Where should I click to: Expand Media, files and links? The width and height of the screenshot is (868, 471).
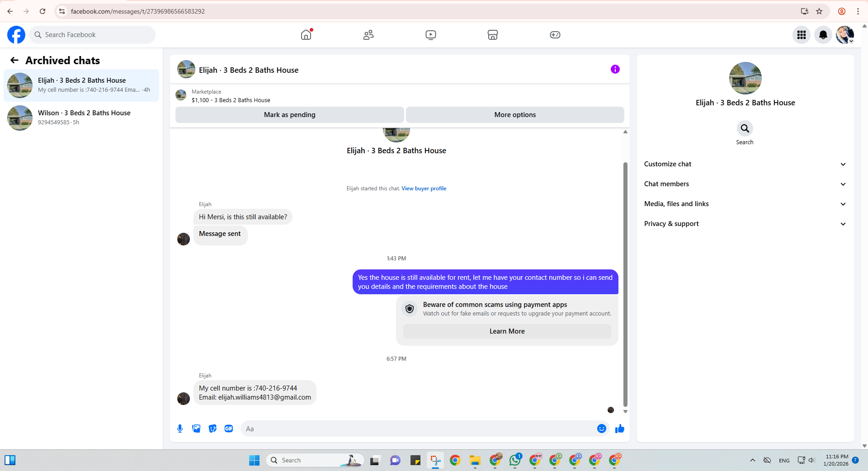pos(745,204)
